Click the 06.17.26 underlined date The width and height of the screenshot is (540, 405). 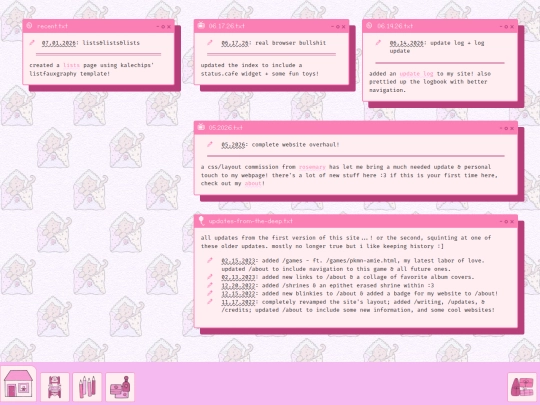235,43
